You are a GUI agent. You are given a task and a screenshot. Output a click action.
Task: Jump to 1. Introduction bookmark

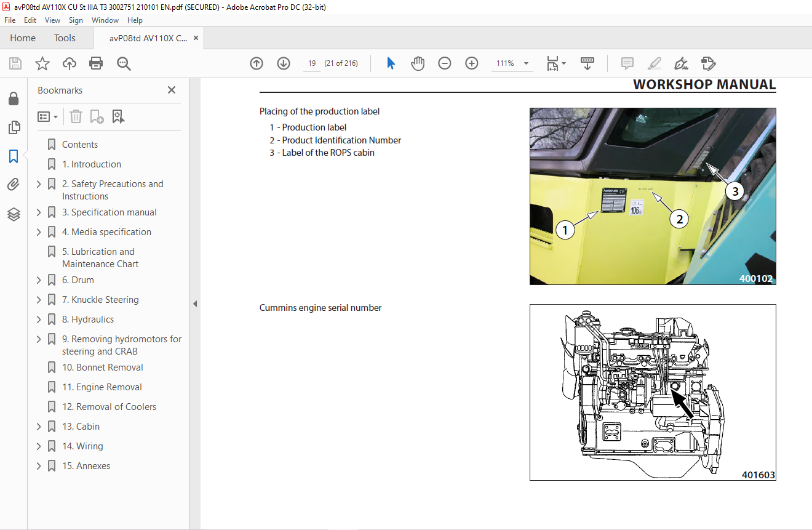92,164
